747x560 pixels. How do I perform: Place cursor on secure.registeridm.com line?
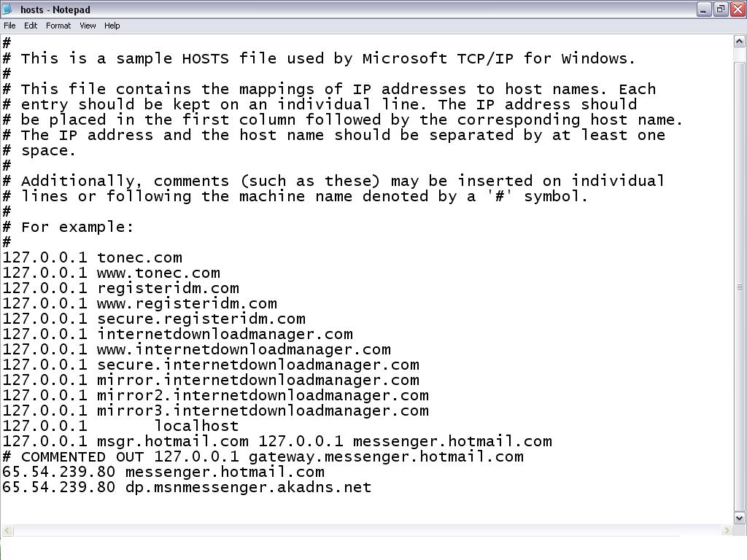(201, 319)
